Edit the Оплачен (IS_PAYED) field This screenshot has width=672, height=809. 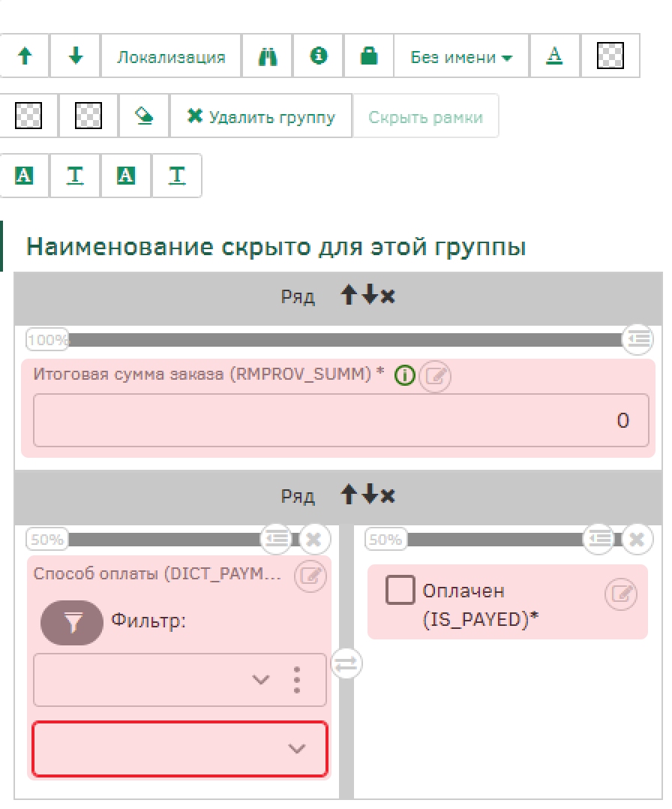pos(621,595)
